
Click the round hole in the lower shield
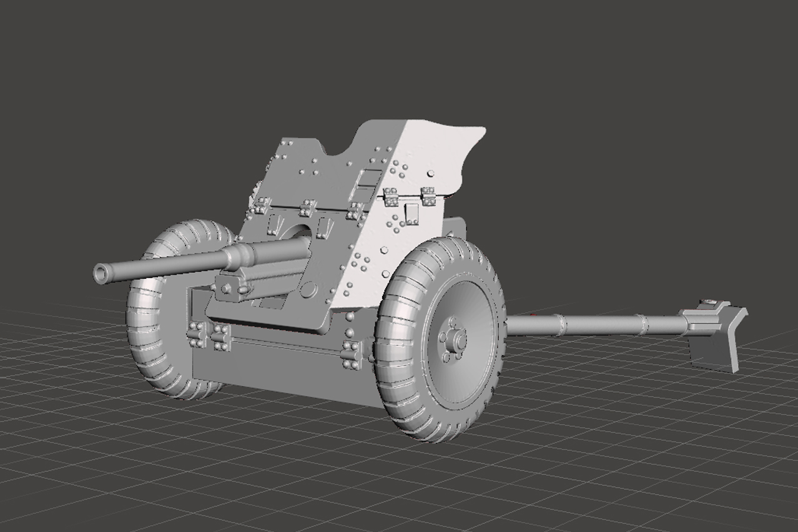[308, 290]
